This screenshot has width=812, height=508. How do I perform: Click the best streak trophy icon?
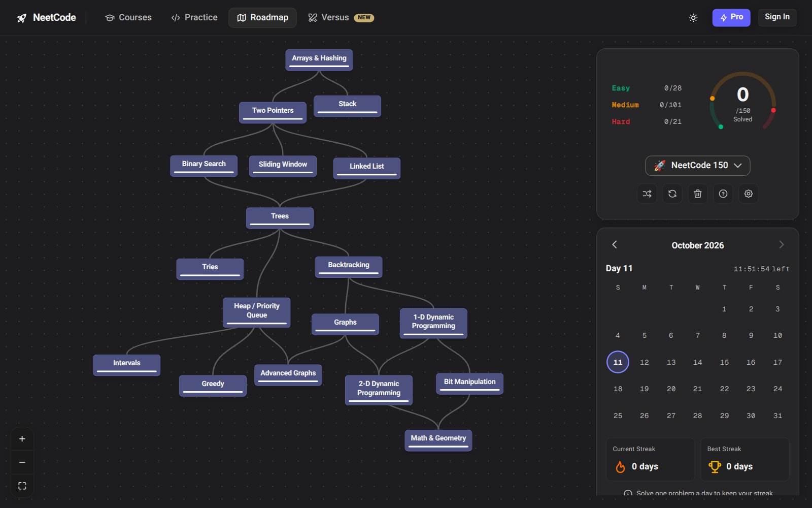pos(715,467)
